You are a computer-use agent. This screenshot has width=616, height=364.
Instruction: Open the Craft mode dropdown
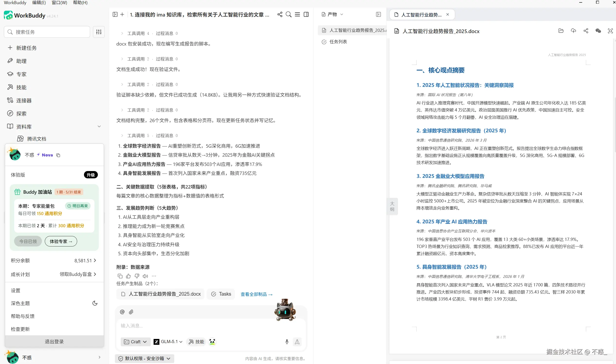click(x=135, y=342)
